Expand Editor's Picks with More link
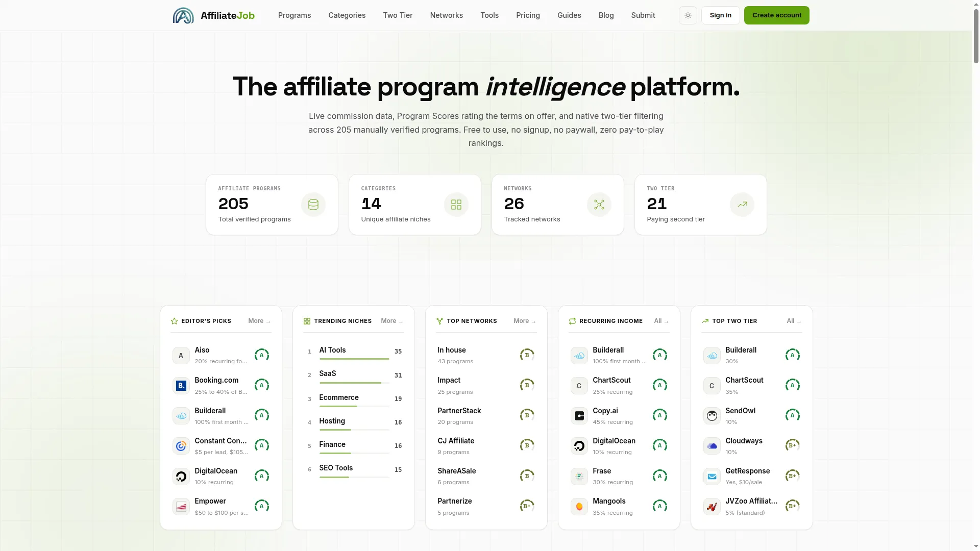 tap(259, 321)
